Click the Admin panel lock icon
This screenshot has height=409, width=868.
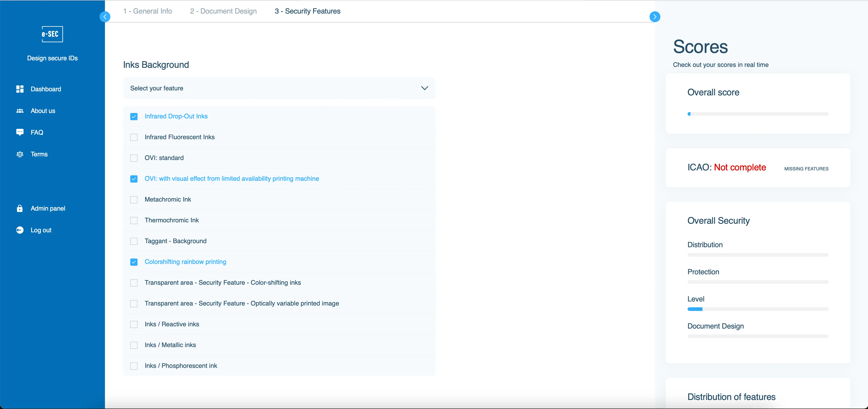pos(20,208)
